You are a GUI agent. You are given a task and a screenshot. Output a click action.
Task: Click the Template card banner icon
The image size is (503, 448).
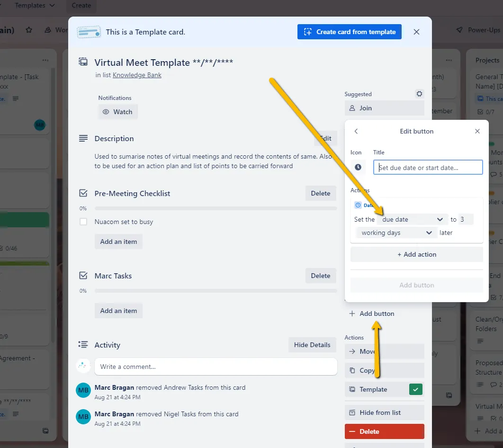pyautogui.click(x=89, y=32)
